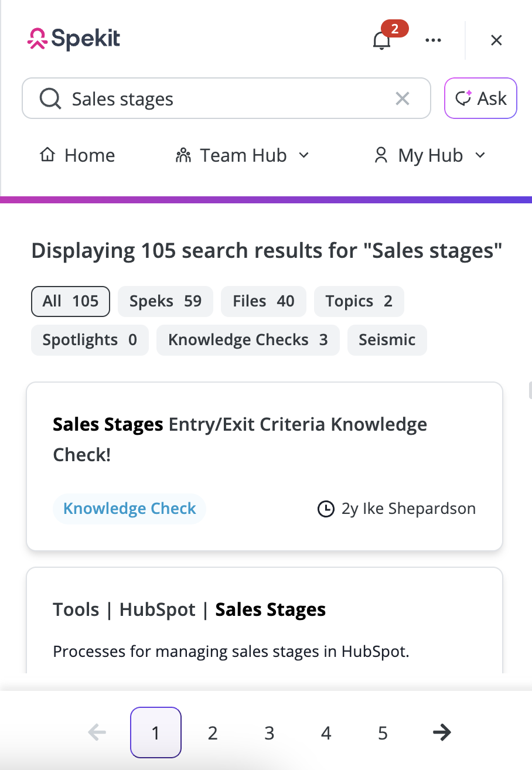Go to page 1
The width and height of the screenshot is (532, 770).
(x=155, y=732)
